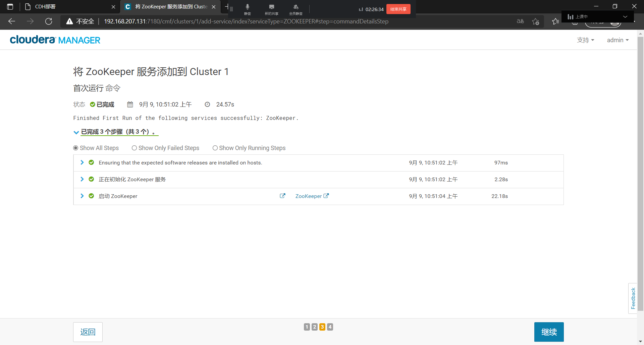
Task: Open the Feedback side tab
Action: (x=633, y=298)
